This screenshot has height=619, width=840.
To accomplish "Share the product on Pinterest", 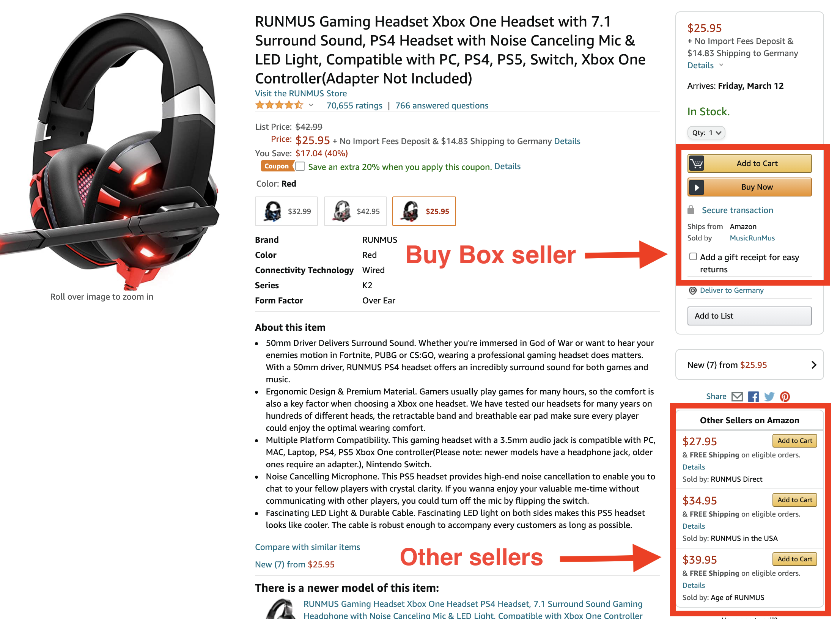I will pos(785,397).
